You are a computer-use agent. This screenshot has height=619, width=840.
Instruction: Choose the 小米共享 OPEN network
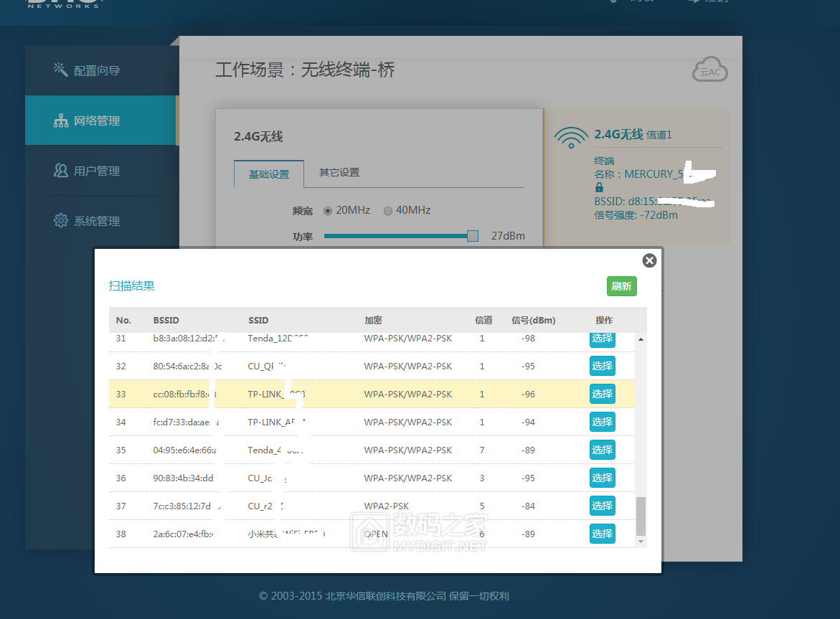[x=602, y=534]
